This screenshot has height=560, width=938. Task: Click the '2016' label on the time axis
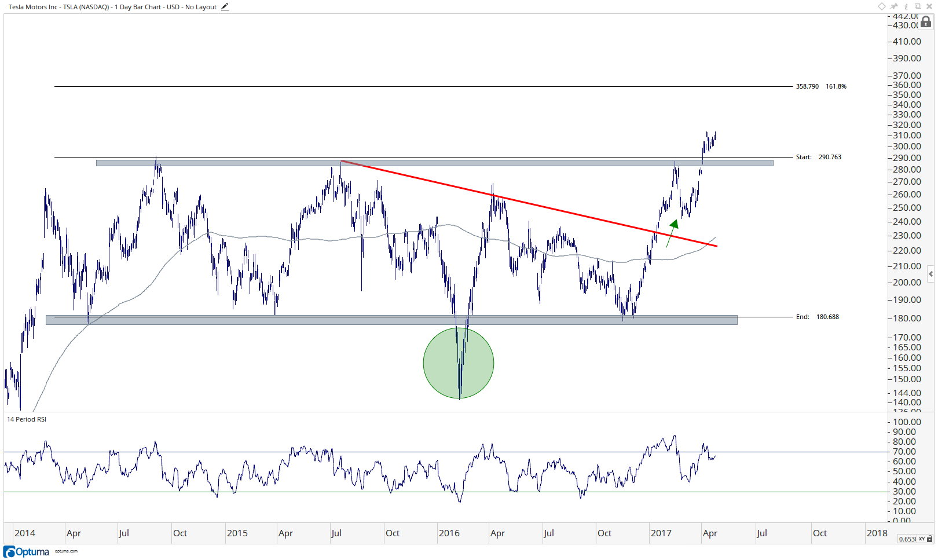click(449, 533)
